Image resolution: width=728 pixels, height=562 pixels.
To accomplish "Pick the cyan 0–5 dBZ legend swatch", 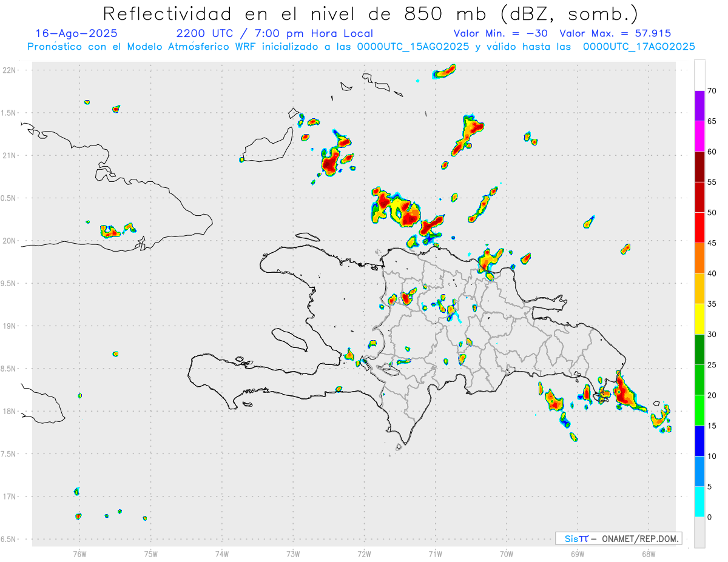I will tap(699, 502).
